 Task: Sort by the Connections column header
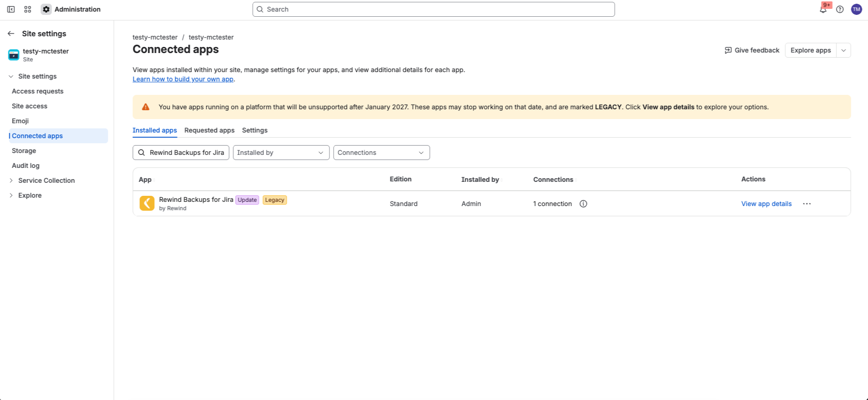pyautogui.click(x=553, y=180)
